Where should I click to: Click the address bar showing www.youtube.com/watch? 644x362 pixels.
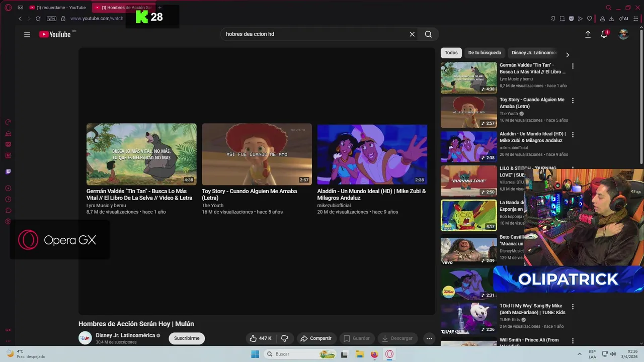click(97, 19)
